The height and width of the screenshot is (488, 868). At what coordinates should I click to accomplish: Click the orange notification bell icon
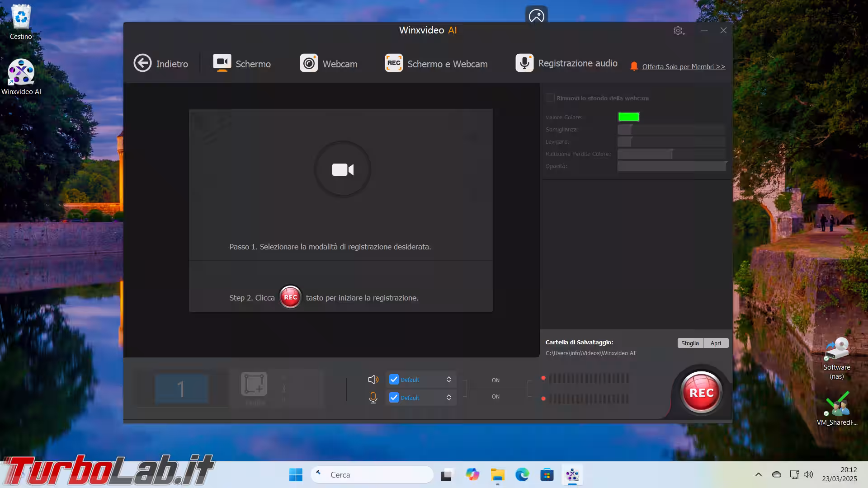(x=634, y=66)
